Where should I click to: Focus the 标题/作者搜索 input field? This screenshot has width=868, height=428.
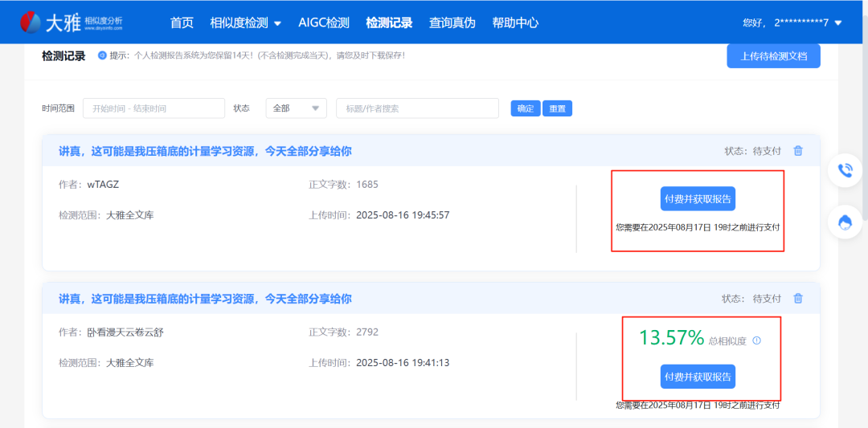click(417, 108)
